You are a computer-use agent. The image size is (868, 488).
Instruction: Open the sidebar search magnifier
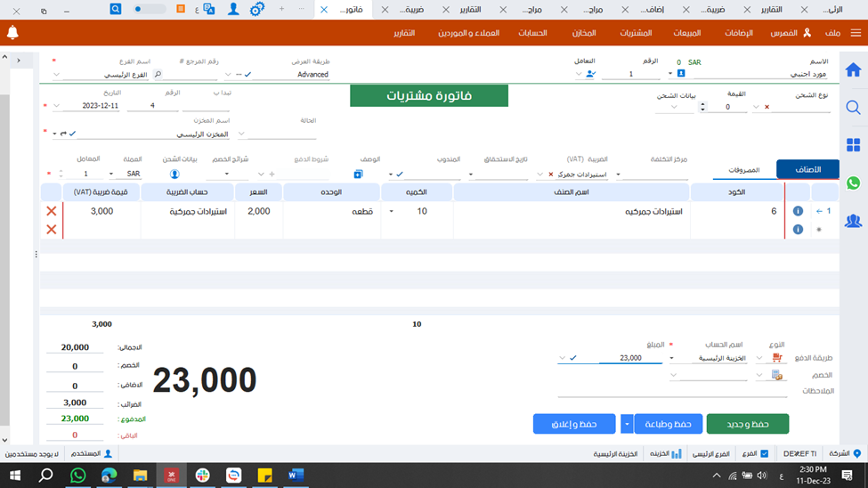853,108
